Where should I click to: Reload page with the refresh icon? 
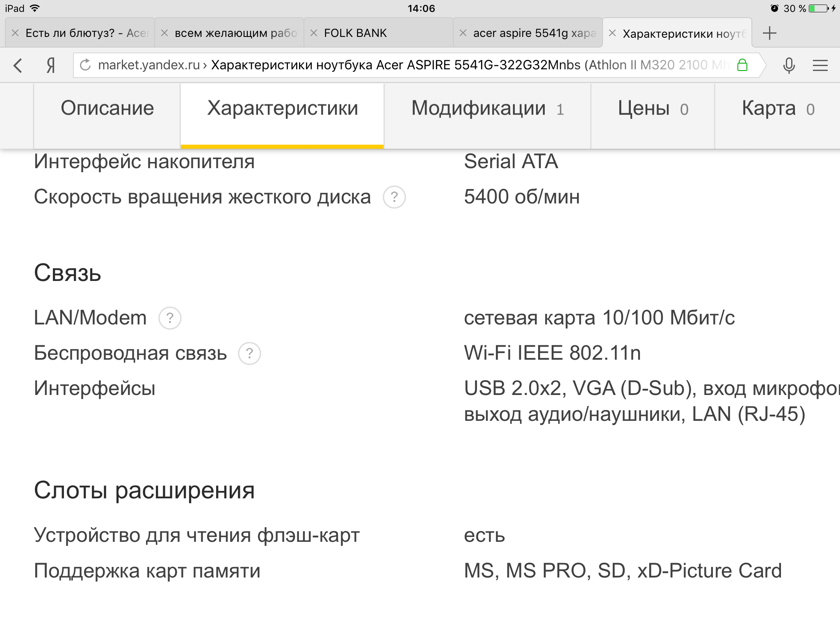tap(85, 65)
